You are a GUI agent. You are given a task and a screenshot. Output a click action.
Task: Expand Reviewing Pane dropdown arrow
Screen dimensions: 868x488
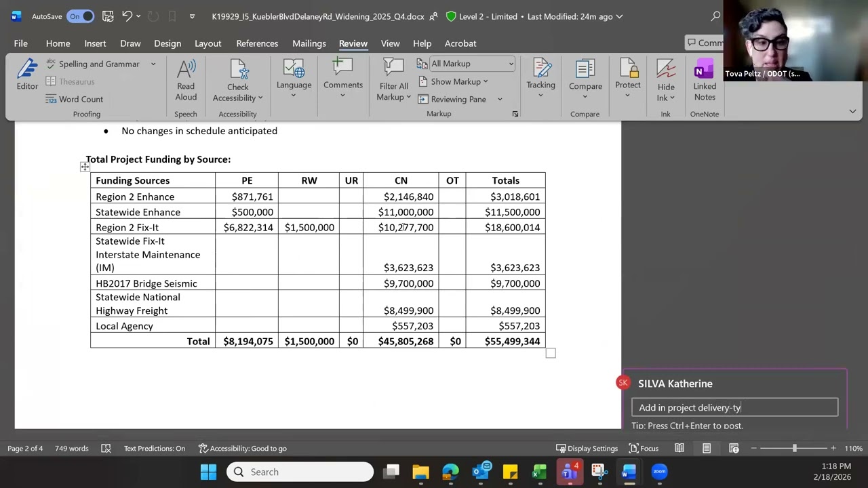500,99
